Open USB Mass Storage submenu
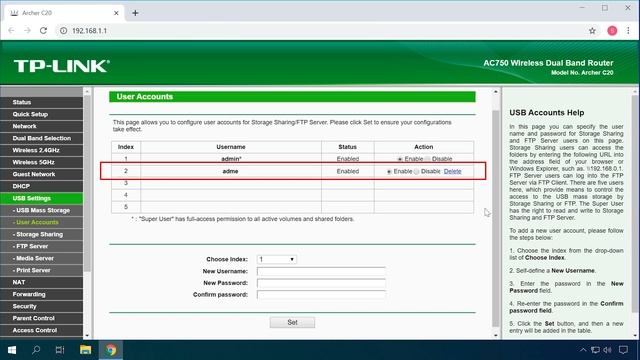Screen dimensions: 640x360 click(x=41, y=210)
